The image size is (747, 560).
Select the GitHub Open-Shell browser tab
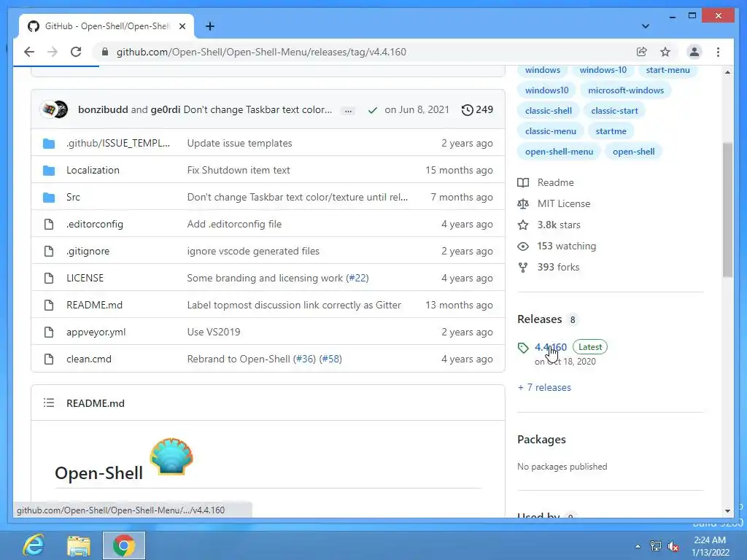click(x=107, y=26)
